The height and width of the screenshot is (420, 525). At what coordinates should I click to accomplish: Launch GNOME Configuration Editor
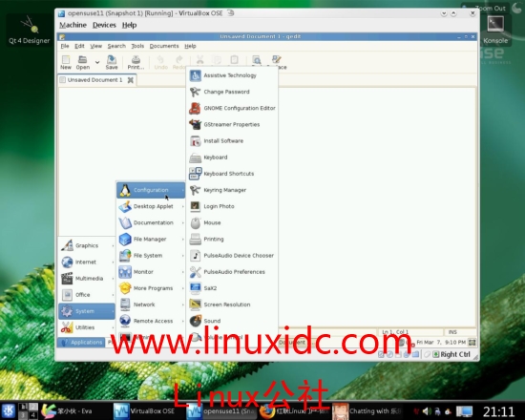232,108
